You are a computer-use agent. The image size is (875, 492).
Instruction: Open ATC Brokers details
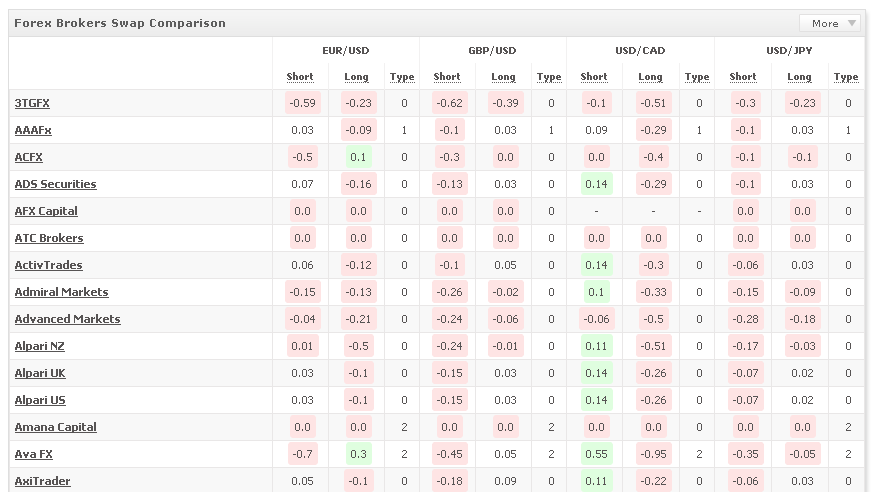[x=49, y=238]
